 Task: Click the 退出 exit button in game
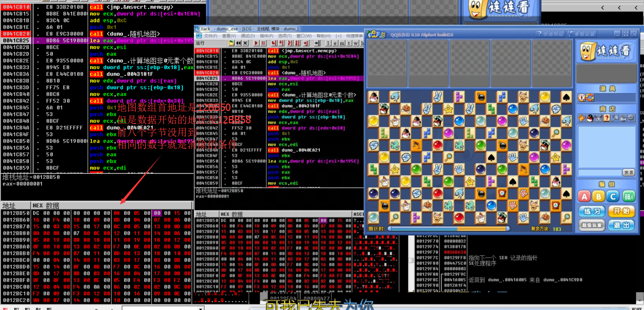click(622, 225)
